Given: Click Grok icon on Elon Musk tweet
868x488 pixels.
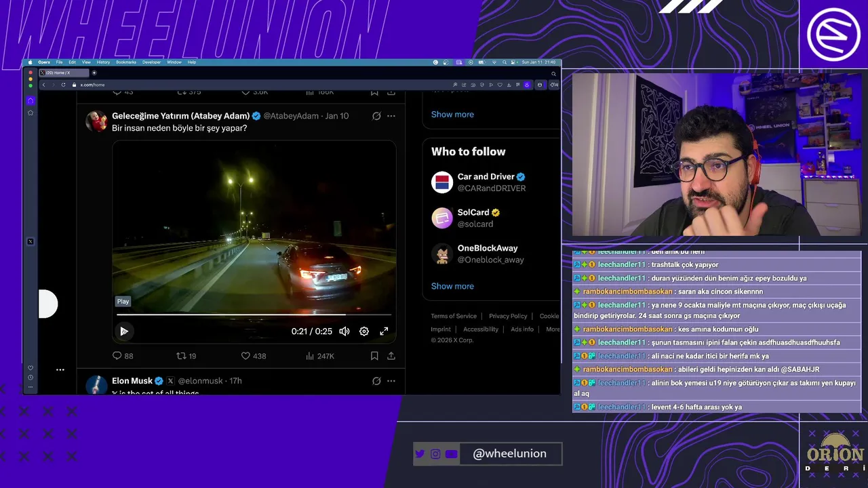Looking at the screenshot, I should pyautogui.click(x=376, y=381).
